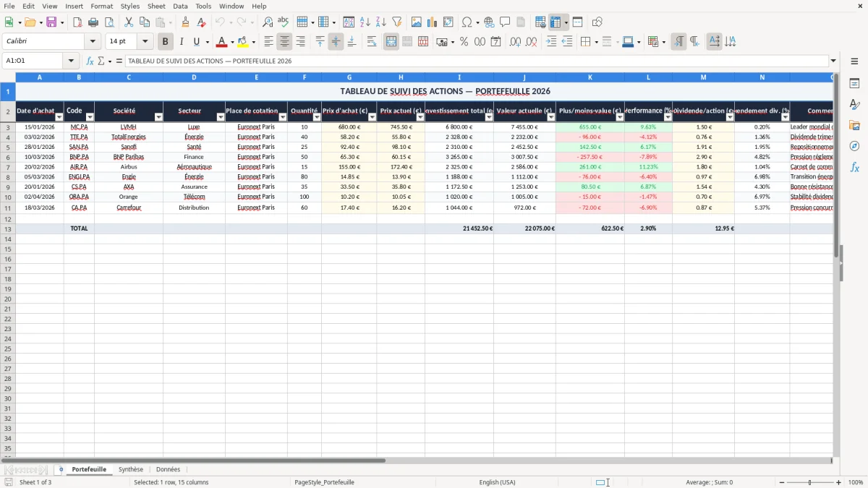Switch to the Synthèse sheet tab
The height and width of the screenshot is (488, 868).
(x=131, y=469)
